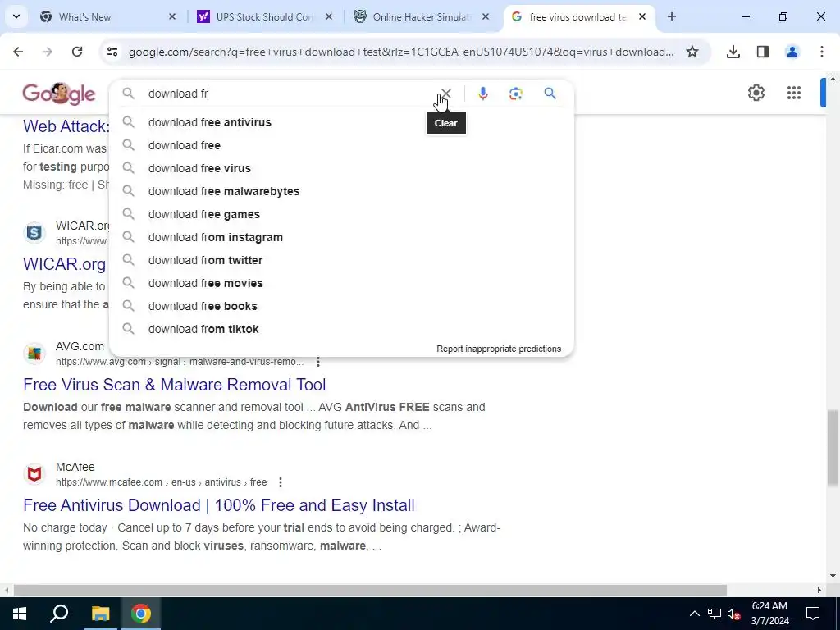
Task: Click the Google doodle logo
Action: click(x=59, y=94)
